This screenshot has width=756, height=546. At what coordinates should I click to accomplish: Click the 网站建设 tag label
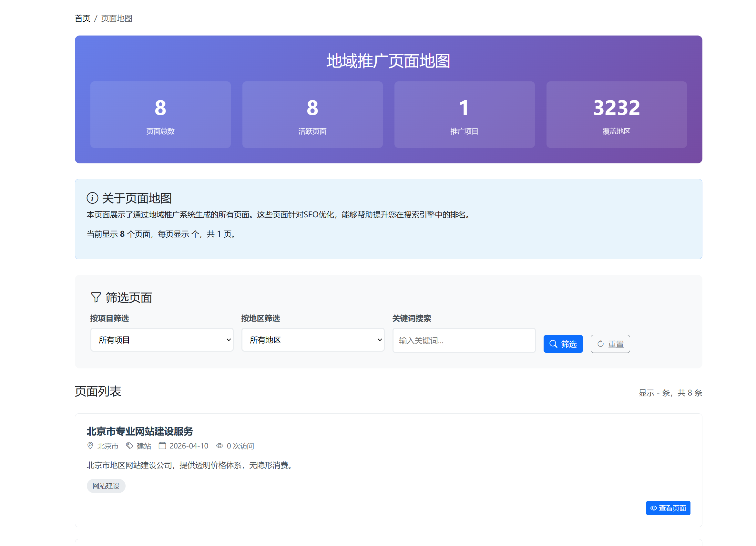[106, 486]
